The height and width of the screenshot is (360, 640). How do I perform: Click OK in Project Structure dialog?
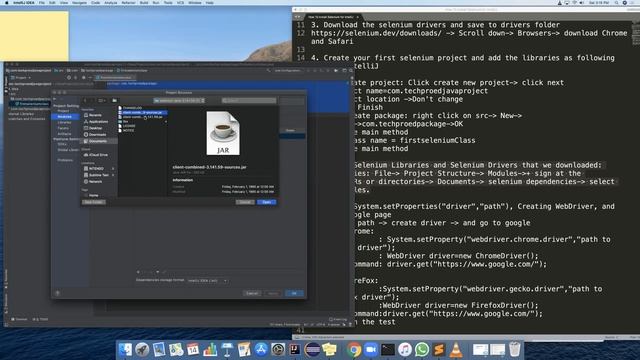click(294, 293)
